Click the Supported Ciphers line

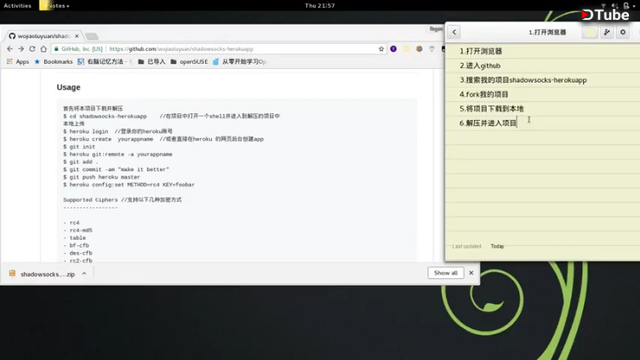[122, 200]
